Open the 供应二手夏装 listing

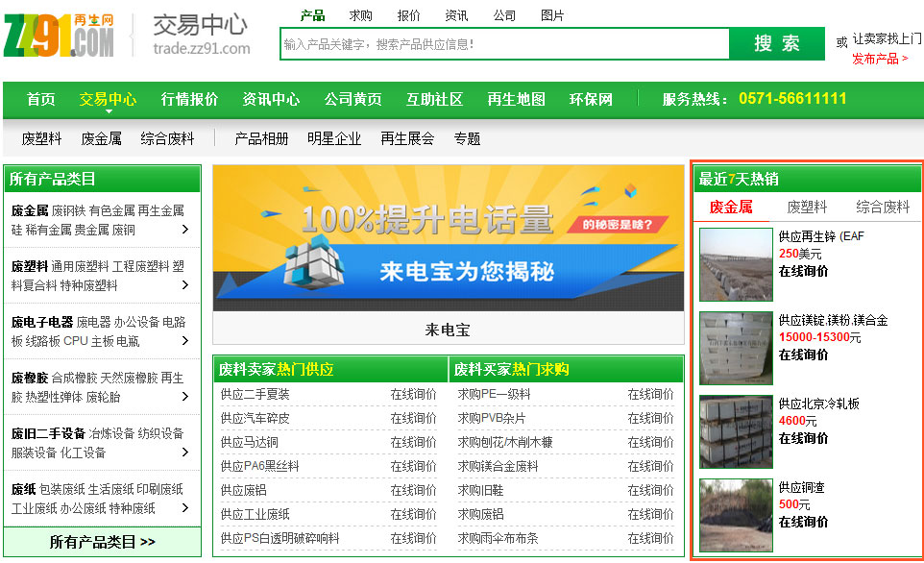click(x=255, y=394)
